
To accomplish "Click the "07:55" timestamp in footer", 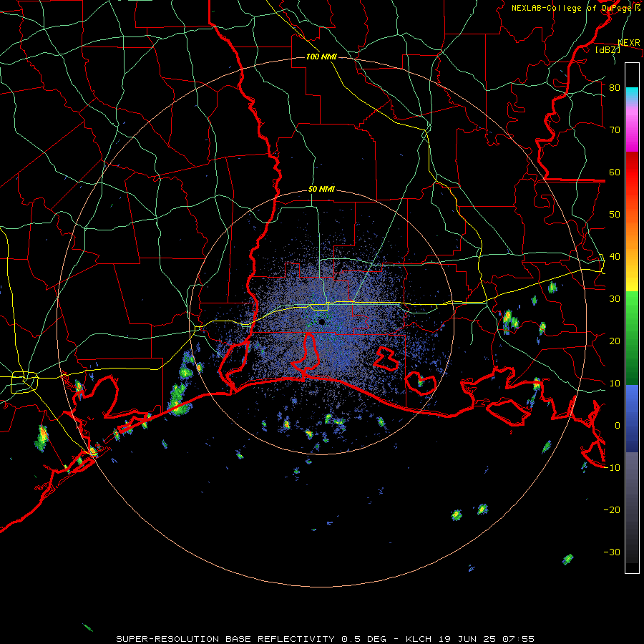I will click(x=517, y=639).
